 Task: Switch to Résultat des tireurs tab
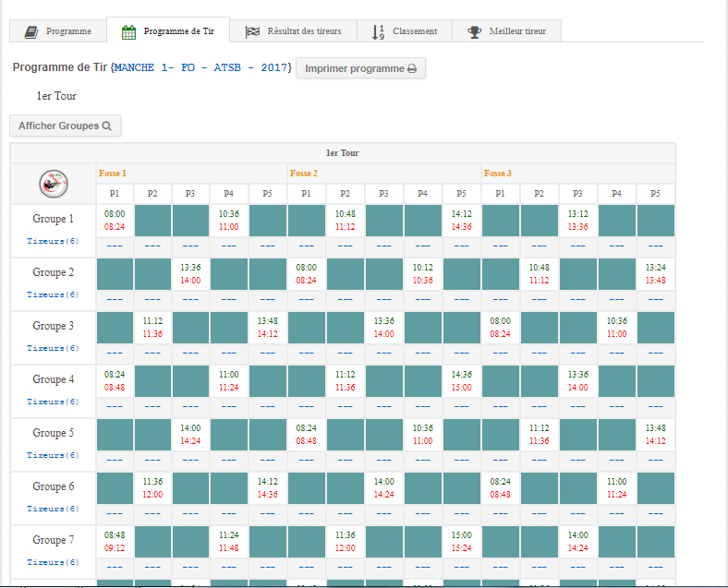[x=294, y=31]
